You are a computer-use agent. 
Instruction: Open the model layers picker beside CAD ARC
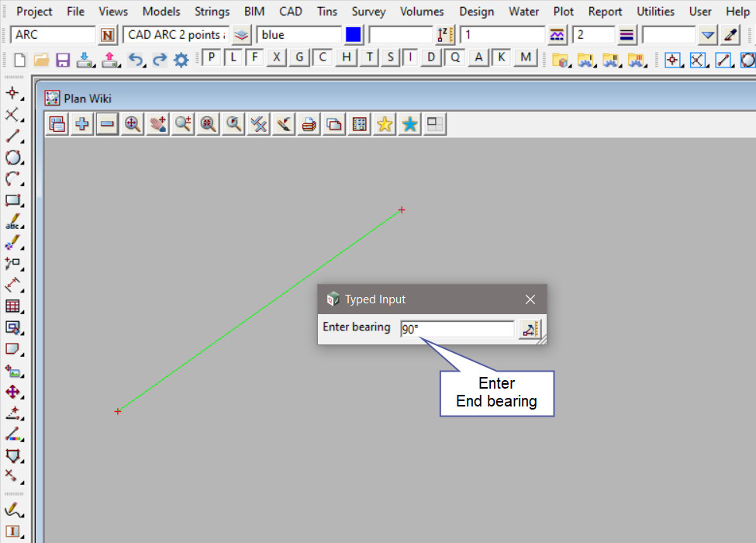[x=242, y=35]
